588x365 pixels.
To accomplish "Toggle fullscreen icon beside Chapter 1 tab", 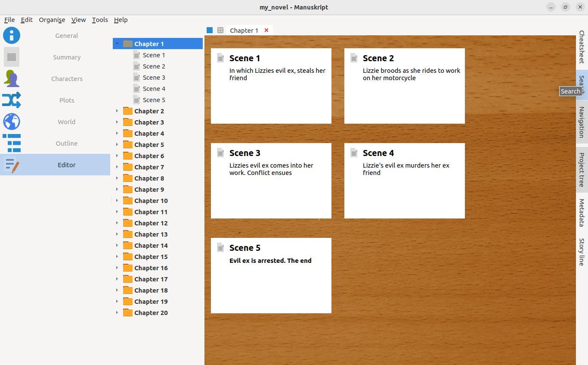I will [x=220, y=30].
